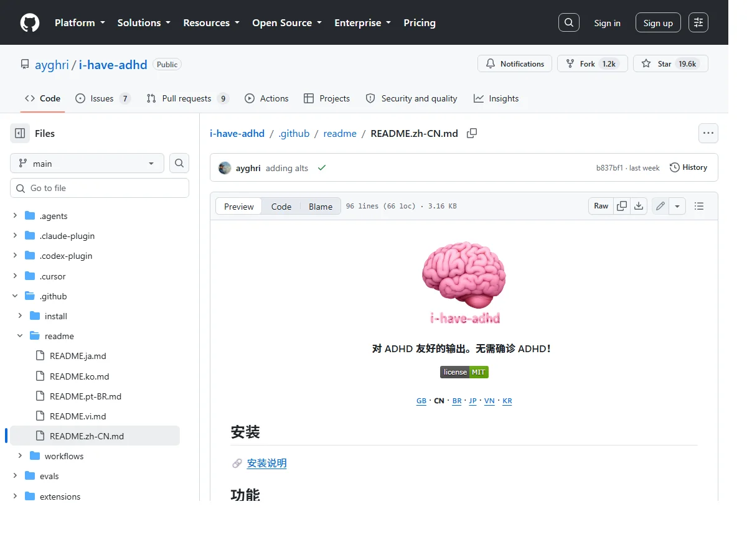This screenshot has height=560, width=747.
Task: Open the GB language link
Action: coord(421,401)
